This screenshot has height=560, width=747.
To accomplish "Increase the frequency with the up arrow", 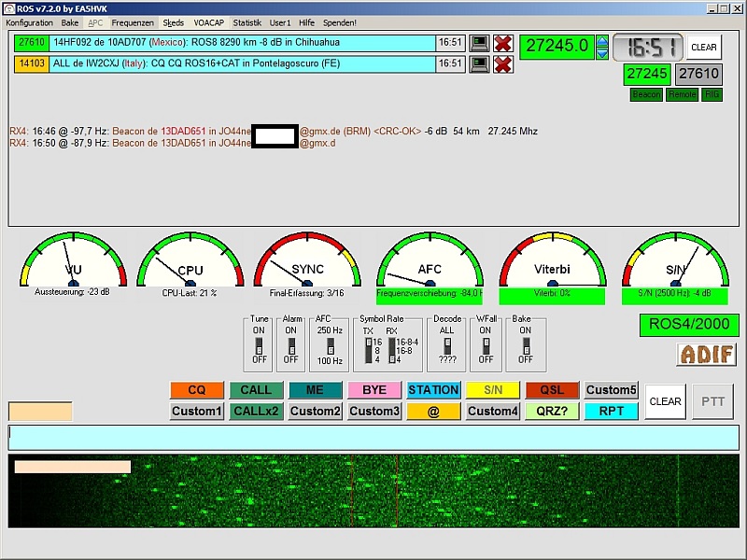I will (602, 40).
